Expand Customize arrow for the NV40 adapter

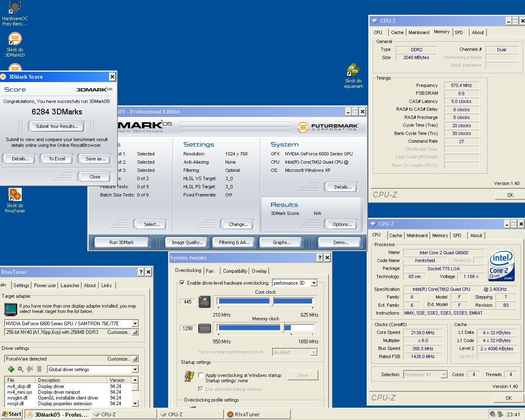[135, 332]
